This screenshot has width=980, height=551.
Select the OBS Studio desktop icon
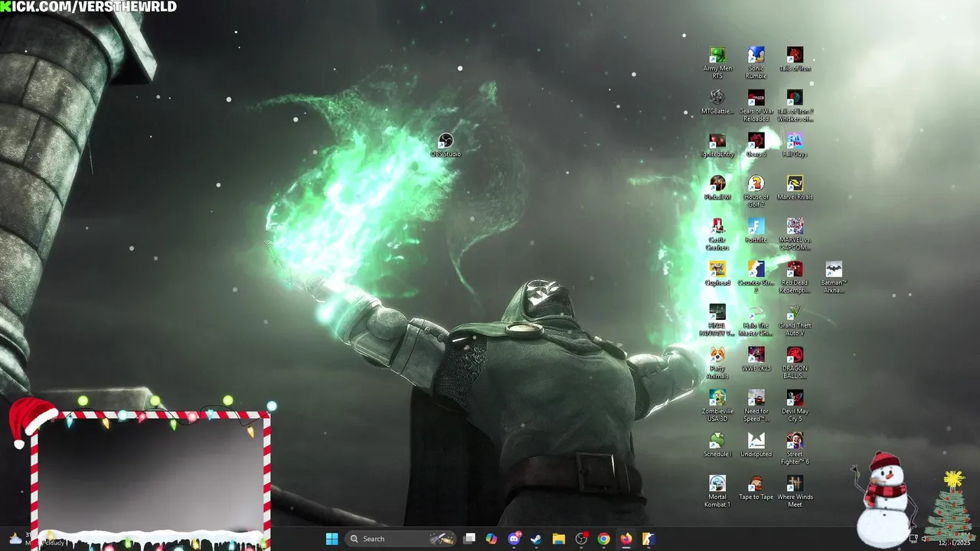coord(446,145)
